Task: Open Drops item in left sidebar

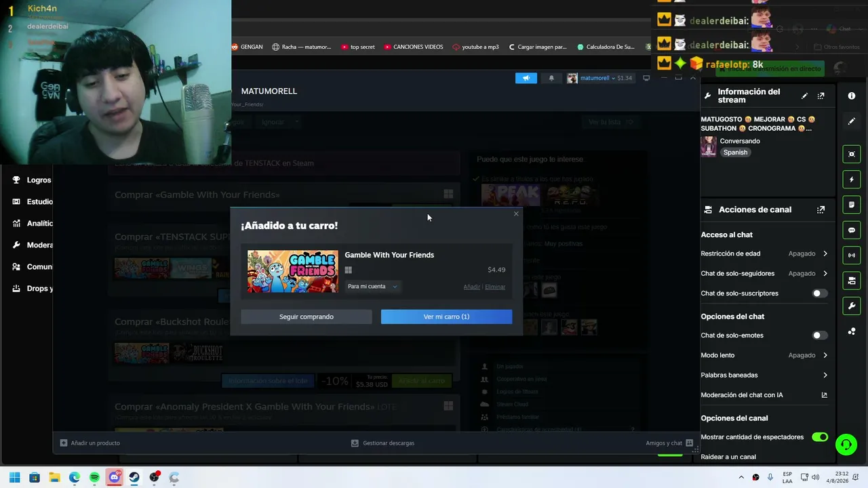Action: (x=32, y=289)
